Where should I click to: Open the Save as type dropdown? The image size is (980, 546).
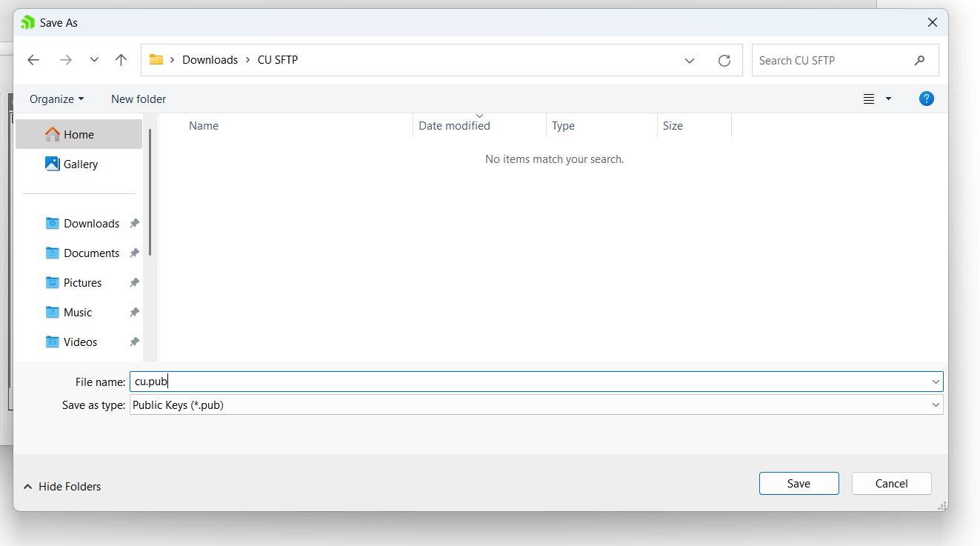pos(936,404)
